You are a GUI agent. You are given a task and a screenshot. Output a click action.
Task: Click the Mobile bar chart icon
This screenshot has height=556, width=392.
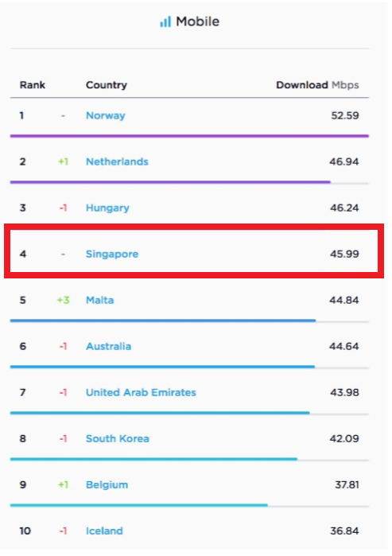point(165,21)
